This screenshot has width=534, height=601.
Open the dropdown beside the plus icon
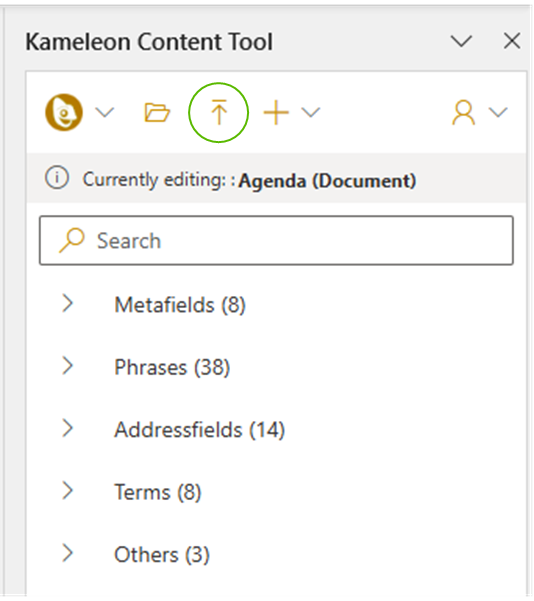click(x=311, y=112)
